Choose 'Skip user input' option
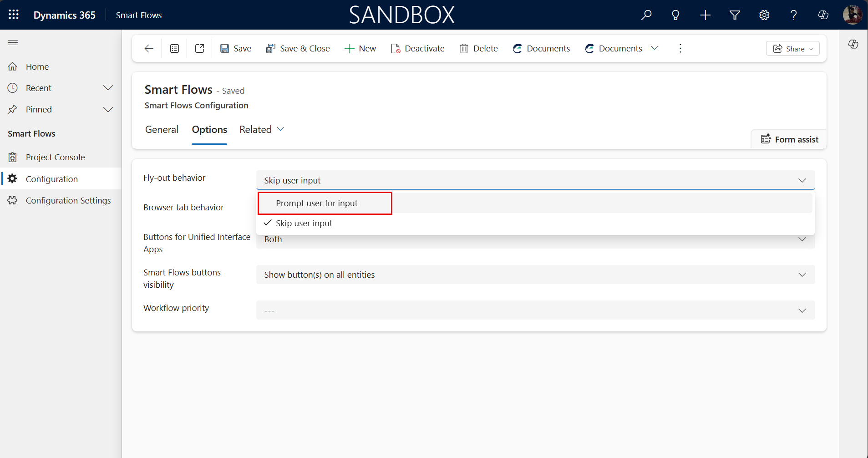The height and width of the screenshot is (458, 868). (535, 223)
